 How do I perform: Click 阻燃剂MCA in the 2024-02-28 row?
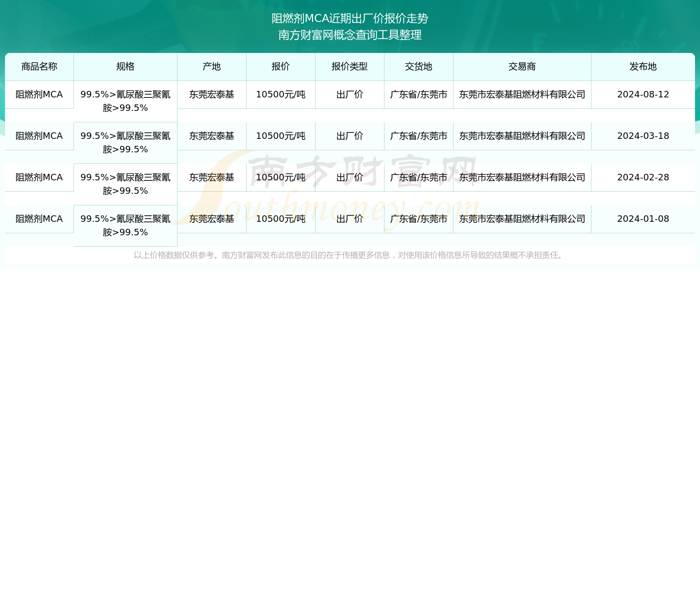(39, 177)
